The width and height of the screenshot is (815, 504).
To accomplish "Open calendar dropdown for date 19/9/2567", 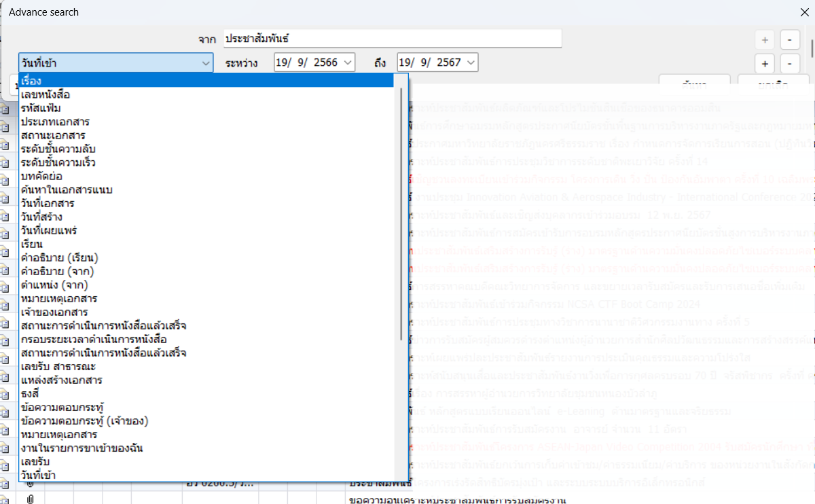I will point(471,62).
